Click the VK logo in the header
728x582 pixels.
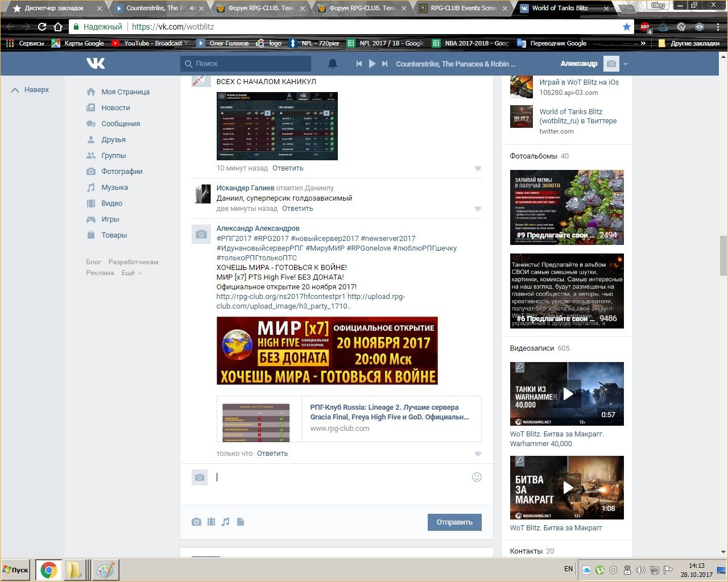(x=96, y=63)
